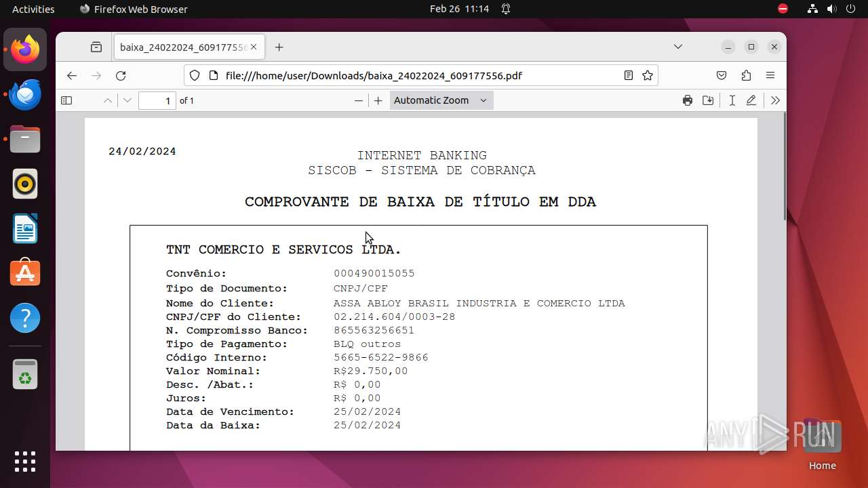
Task: Open network status icon in top bar
Action: pyautogui.click(x=813, y=9)
